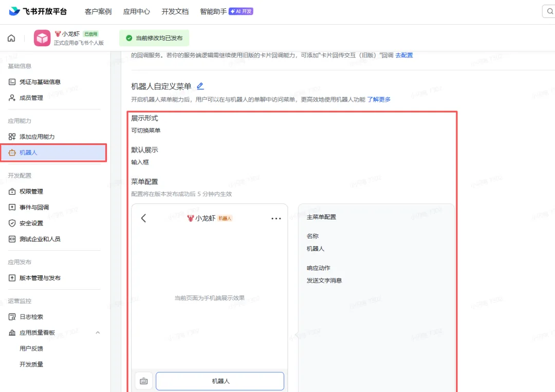This screenshot has height=392, width=555.
Task: Click the 机器人 menu button in preview
Action: click(220, 381)
